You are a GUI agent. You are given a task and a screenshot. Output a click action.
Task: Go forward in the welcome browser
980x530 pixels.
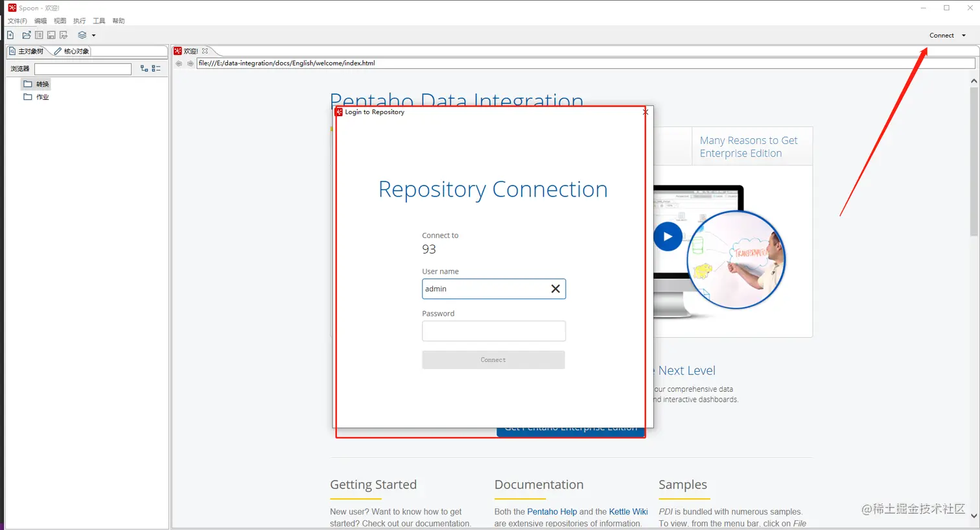[190, 64]
